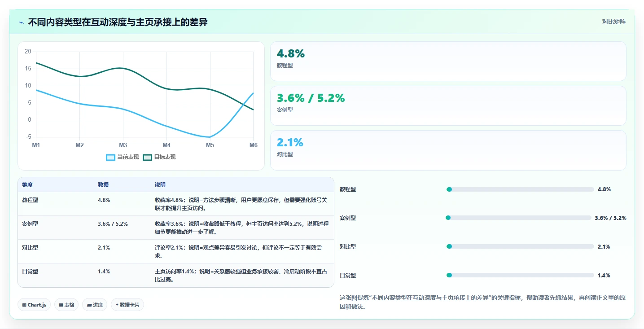Select the 教程型 cell in table
Image resolution: width=644 pixels, height=329 pixels.
(x=56, y=204)
